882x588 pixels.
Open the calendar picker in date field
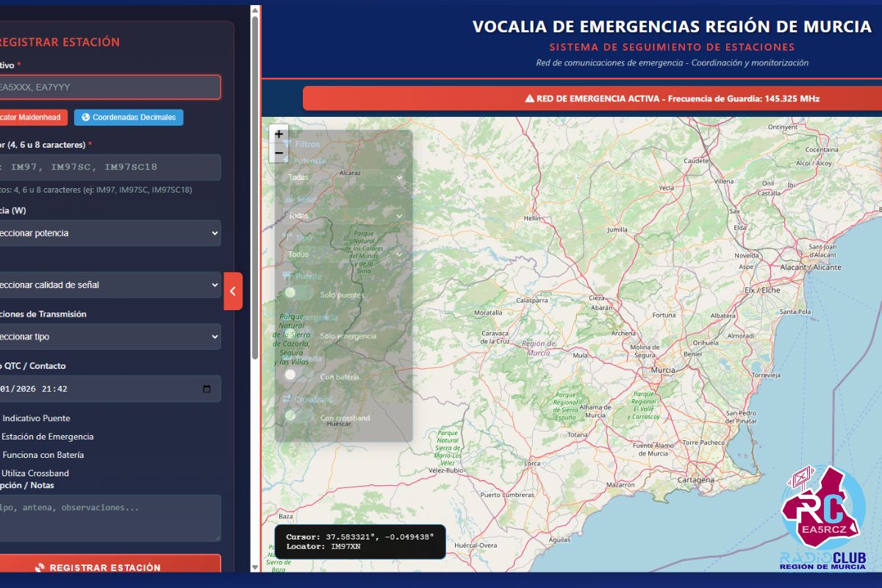(x=207, y=389)
